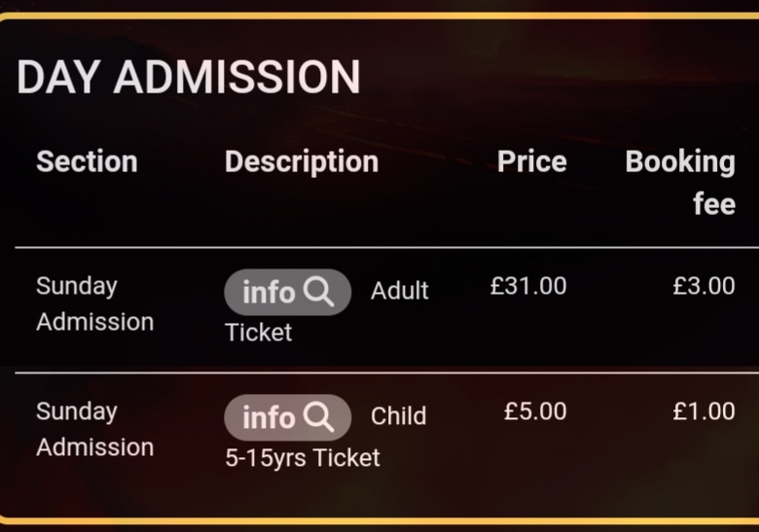Viewport: 759px width, 532px height.
Task: Click the Price column header
Action: tap(532, 161)
